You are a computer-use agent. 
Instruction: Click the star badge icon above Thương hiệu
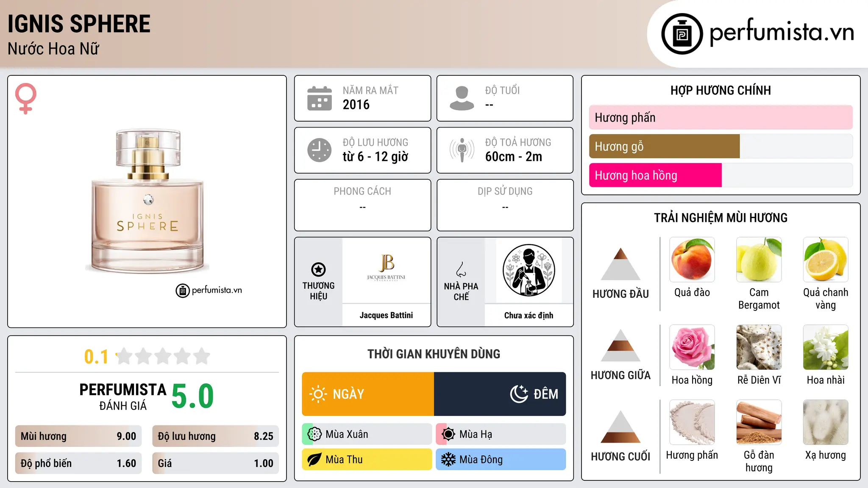click(319, 269)
